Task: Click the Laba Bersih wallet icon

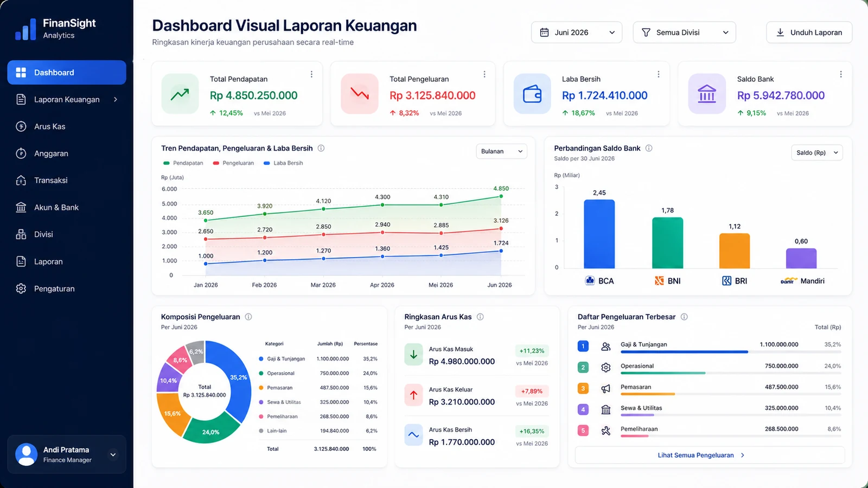Action: click(532, 94)
